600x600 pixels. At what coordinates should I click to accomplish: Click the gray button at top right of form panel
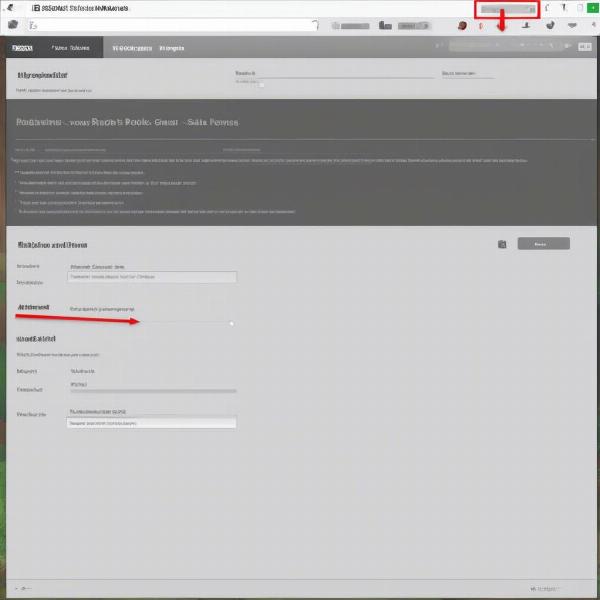click(x=543, y=244)
